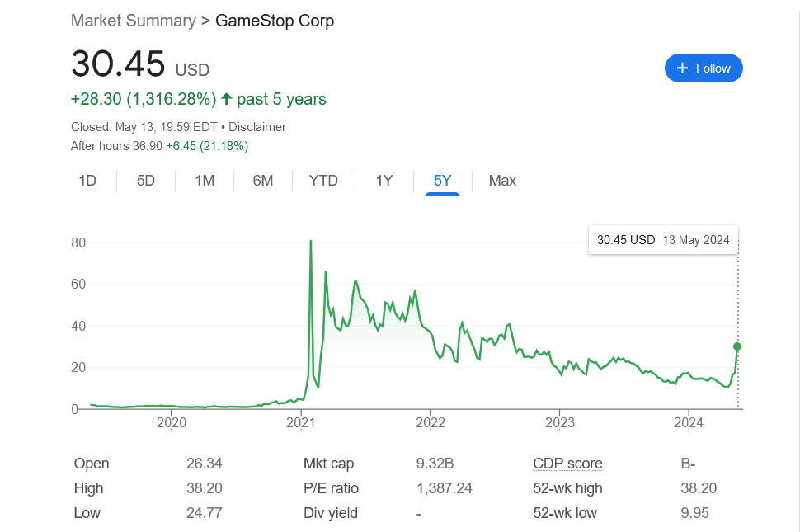Click the green up arrow icon
Screen dimensions: 800x532
click(227, 100)
